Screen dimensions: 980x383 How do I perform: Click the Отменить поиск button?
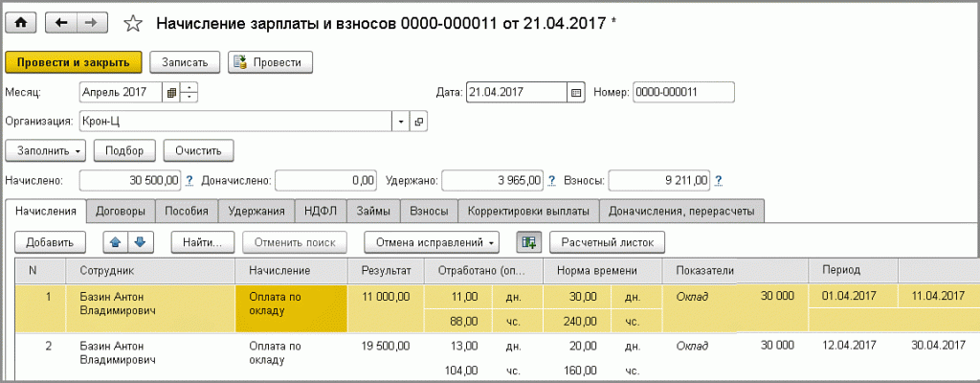[294, 242]
